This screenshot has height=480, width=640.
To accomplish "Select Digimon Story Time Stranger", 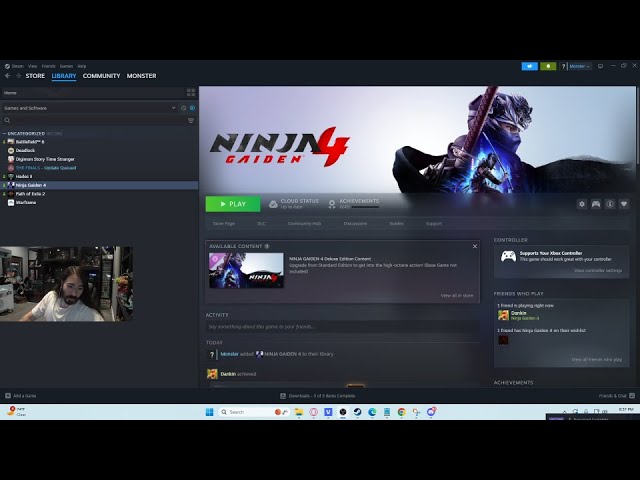I will click(99, 159).
